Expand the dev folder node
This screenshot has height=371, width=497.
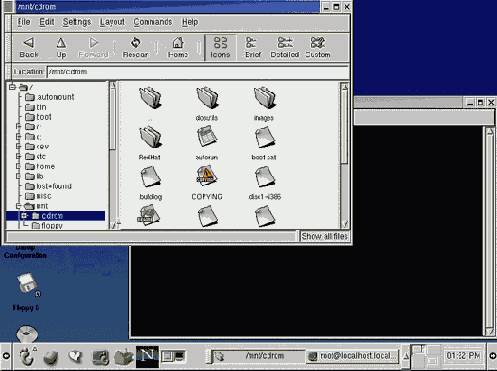click(x=19, y=146)
